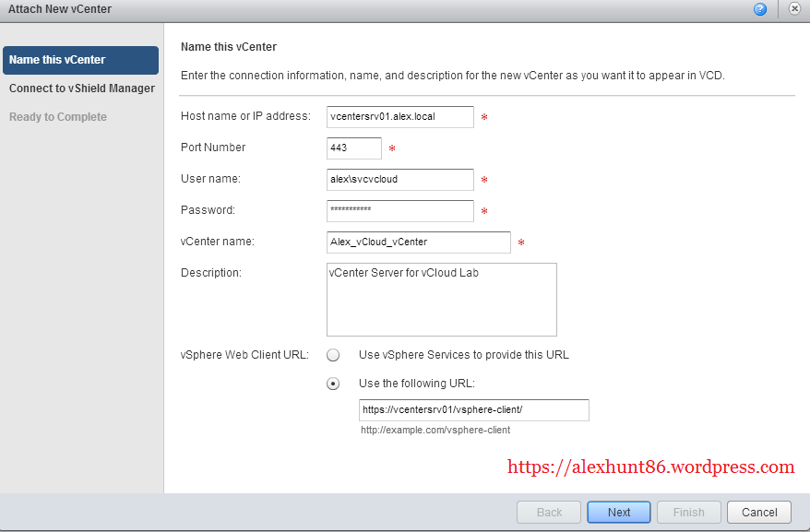Click the Password field
This screenshot has height=532, width=810.
pos(399,211)
